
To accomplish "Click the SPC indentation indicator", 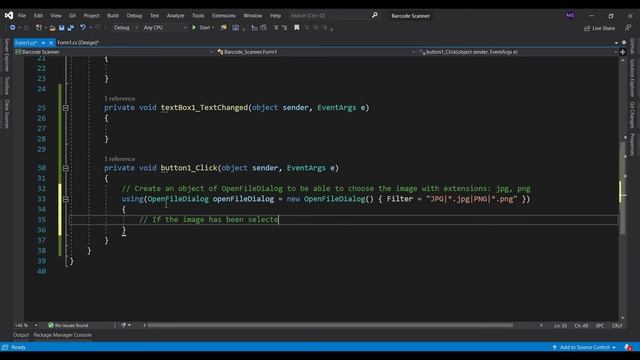I will (x=600, y=326).
